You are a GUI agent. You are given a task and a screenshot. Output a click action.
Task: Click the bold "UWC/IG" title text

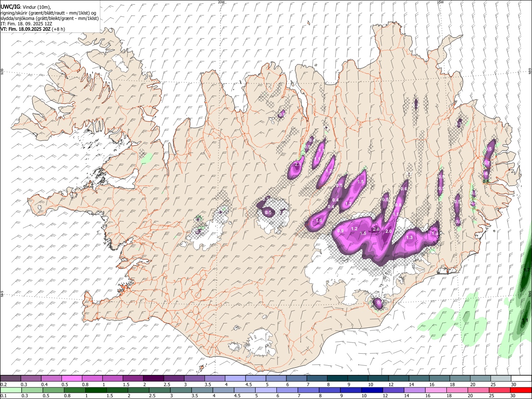coord(10,7)
